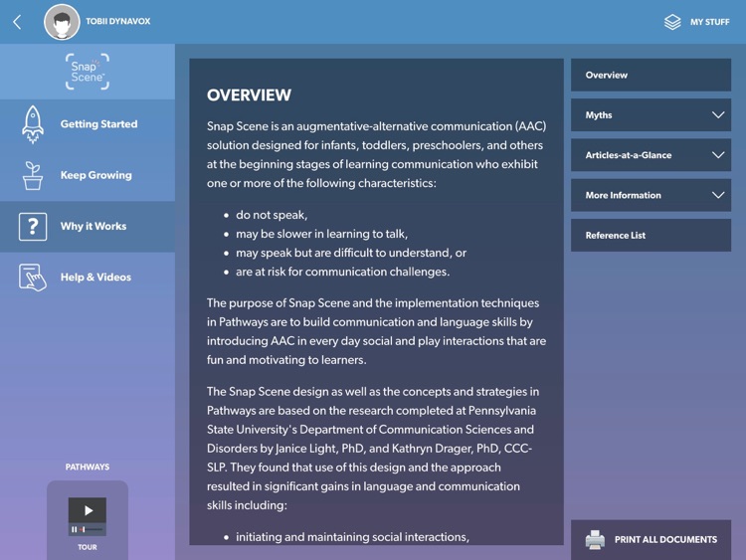This screenshot has height=560, width=746.
Task: Click "are at risk for communication challenges."
Action: click(342, 272)
